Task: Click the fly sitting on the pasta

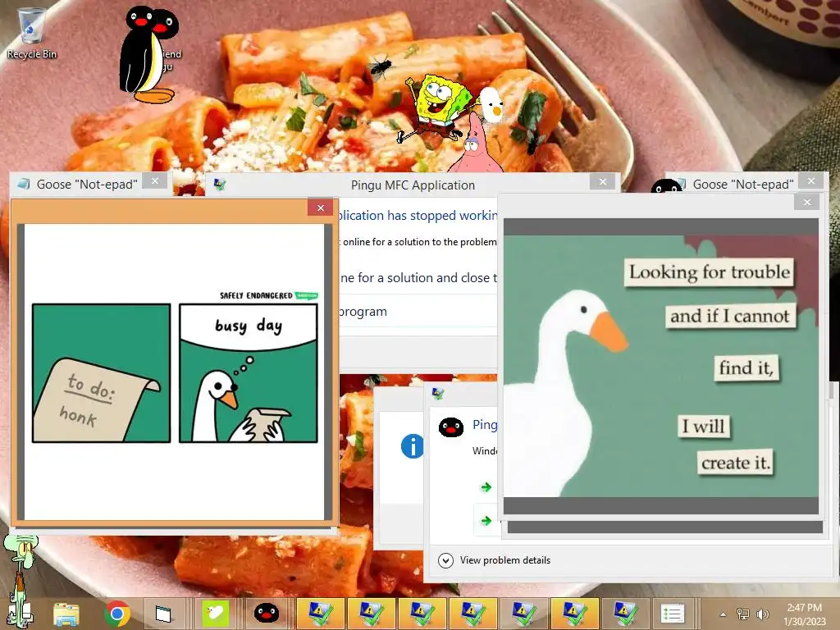Action: [381, 67]
